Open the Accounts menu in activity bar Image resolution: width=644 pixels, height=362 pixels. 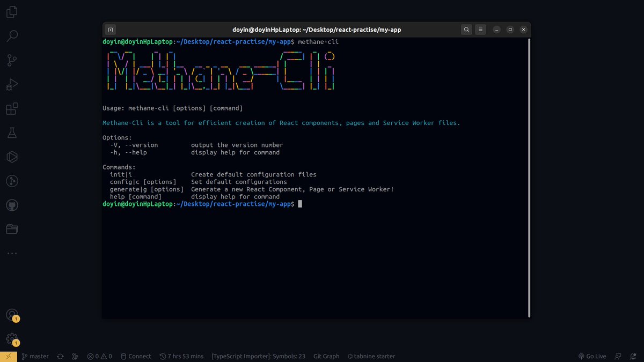tap(12, 315)
